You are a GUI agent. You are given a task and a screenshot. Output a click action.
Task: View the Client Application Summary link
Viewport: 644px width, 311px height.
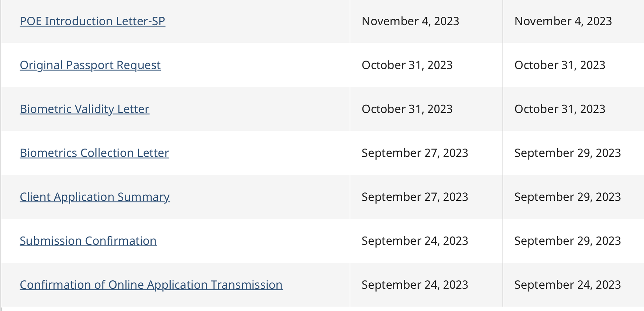(x=95, y=197)
